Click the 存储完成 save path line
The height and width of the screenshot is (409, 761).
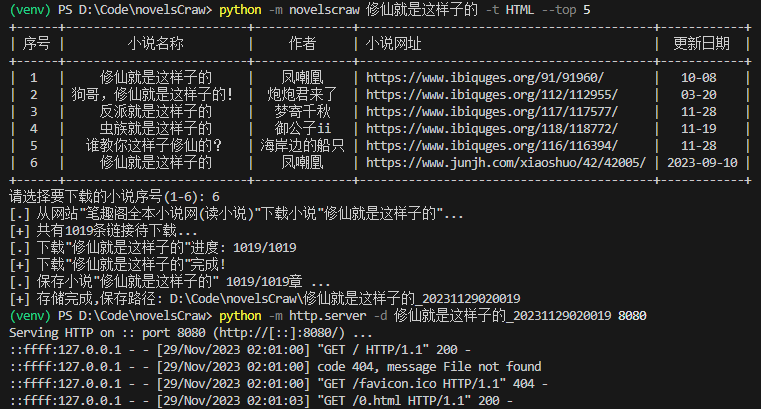point(265,298)
